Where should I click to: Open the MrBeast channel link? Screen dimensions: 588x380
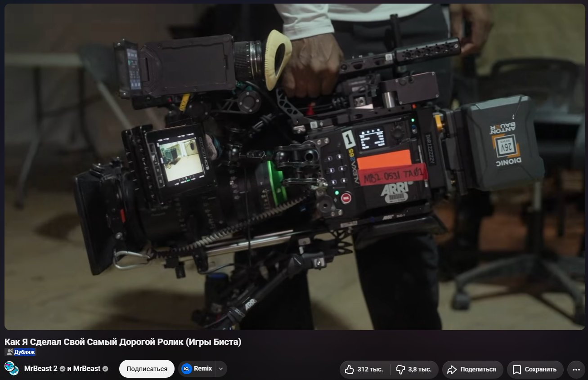87,369
